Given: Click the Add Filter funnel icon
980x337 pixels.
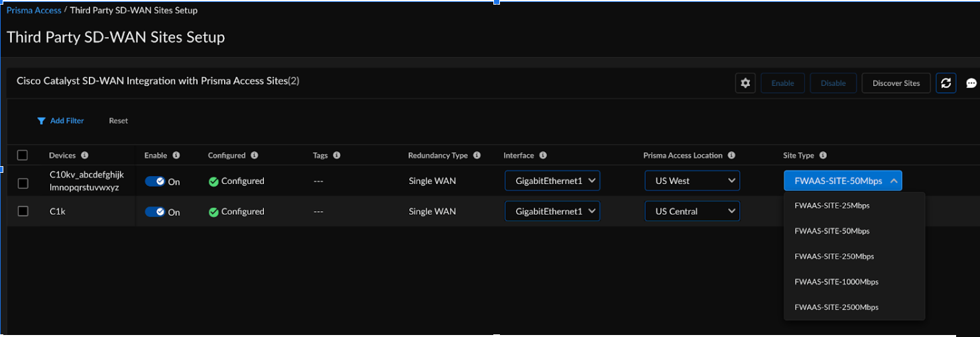Looking at the screenshot, I should [x=41, y=121].
